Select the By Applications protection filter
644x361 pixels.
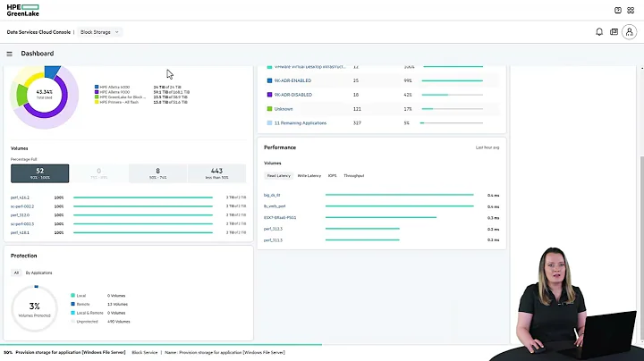tap(39, 273)
